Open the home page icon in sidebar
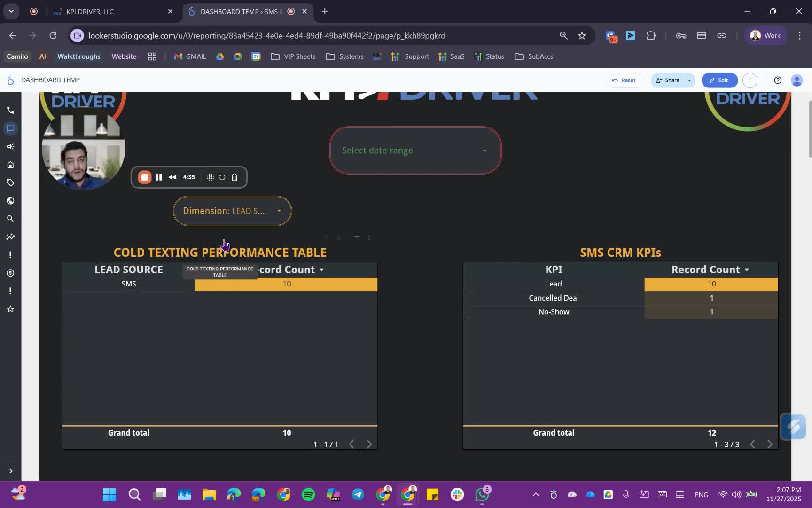Viewport: 812px width, 508px height. coord(10,165)
